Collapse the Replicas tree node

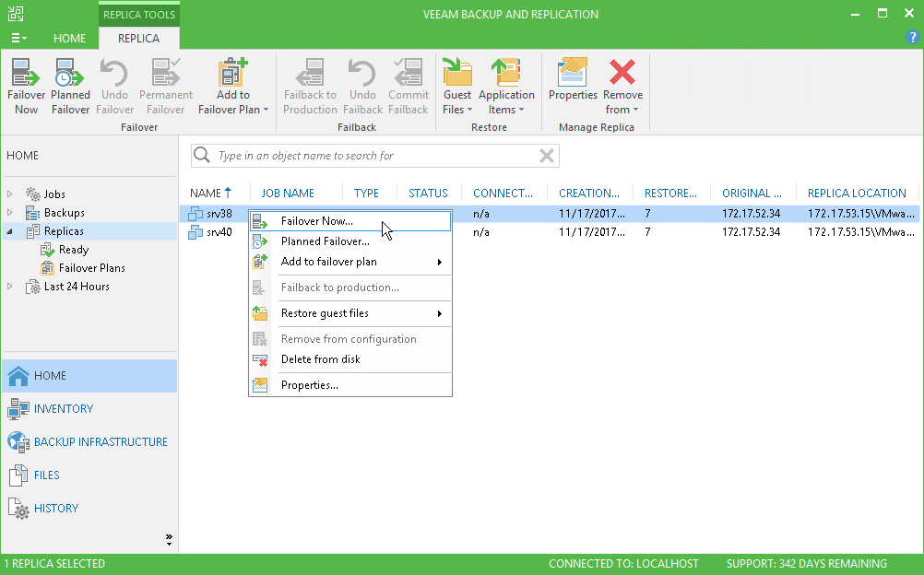[x=10, y=231]
